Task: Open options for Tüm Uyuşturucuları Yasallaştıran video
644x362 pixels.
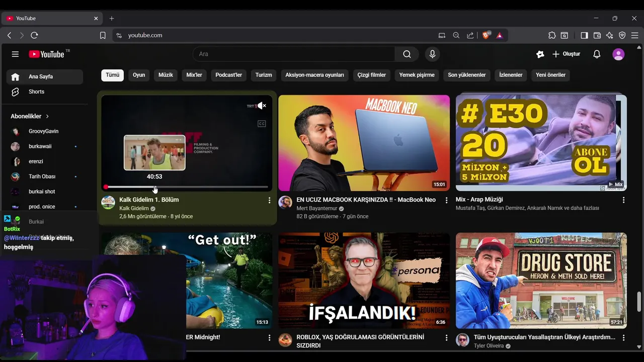Action: pos(623,338)
